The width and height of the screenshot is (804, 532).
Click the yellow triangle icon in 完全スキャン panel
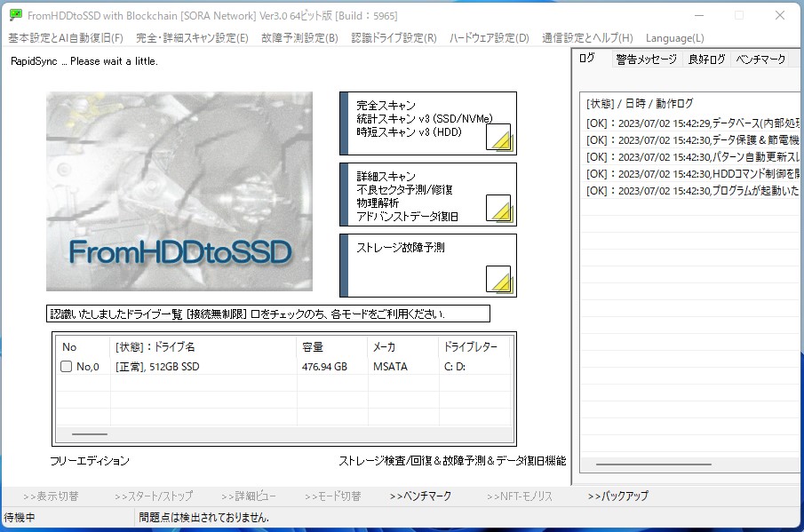(x=498, y=137)
